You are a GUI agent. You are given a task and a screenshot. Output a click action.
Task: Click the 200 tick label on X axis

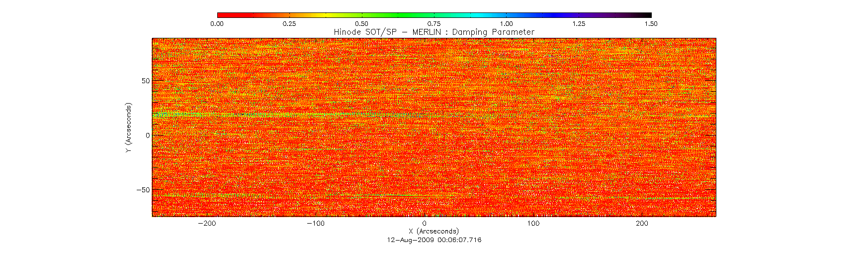[642, 223]
